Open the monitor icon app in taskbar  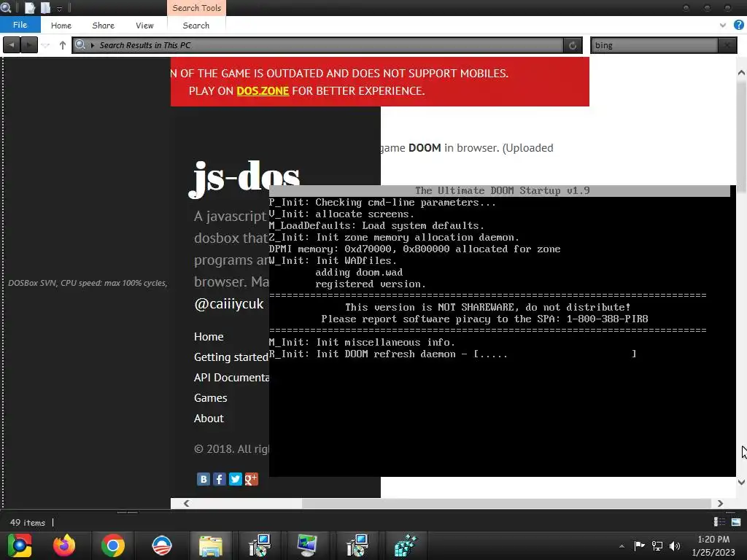307,545
